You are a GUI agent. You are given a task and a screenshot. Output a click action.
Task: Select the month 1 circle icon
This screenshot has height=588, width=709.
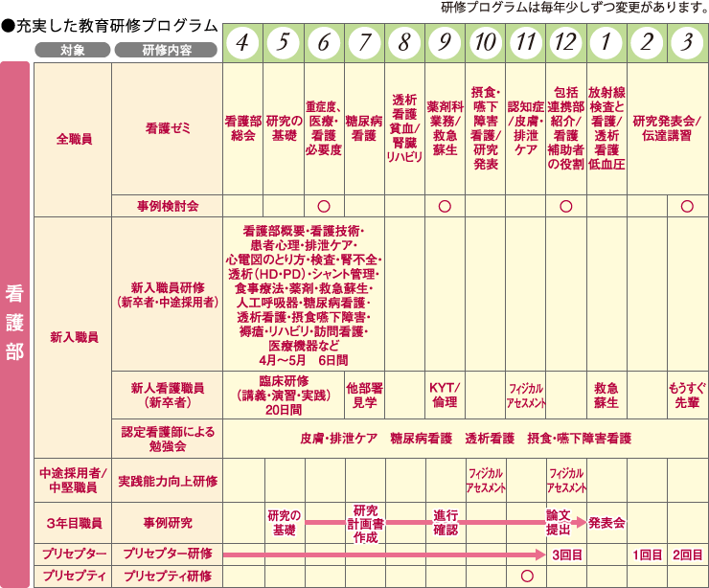coord(606,43)
